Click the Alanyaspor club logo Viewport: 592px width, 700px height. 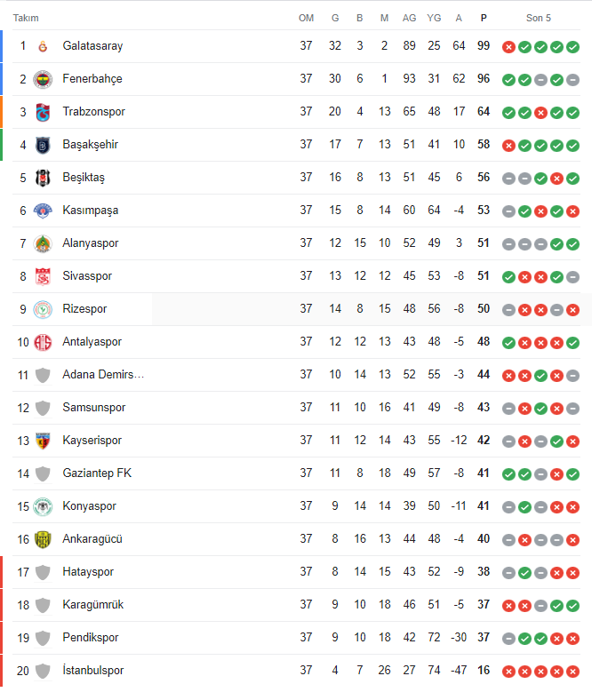(43, 243)
